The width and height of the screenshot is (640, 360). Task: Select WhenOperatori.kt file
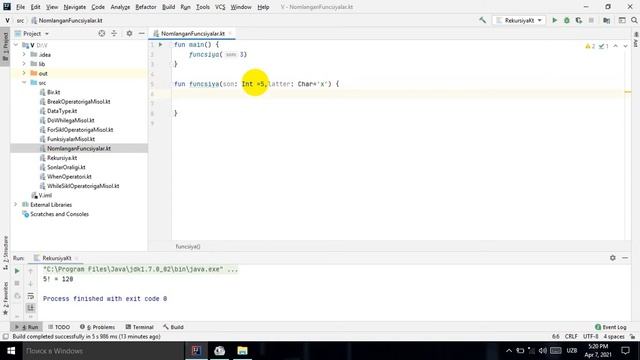pos(69,176)
